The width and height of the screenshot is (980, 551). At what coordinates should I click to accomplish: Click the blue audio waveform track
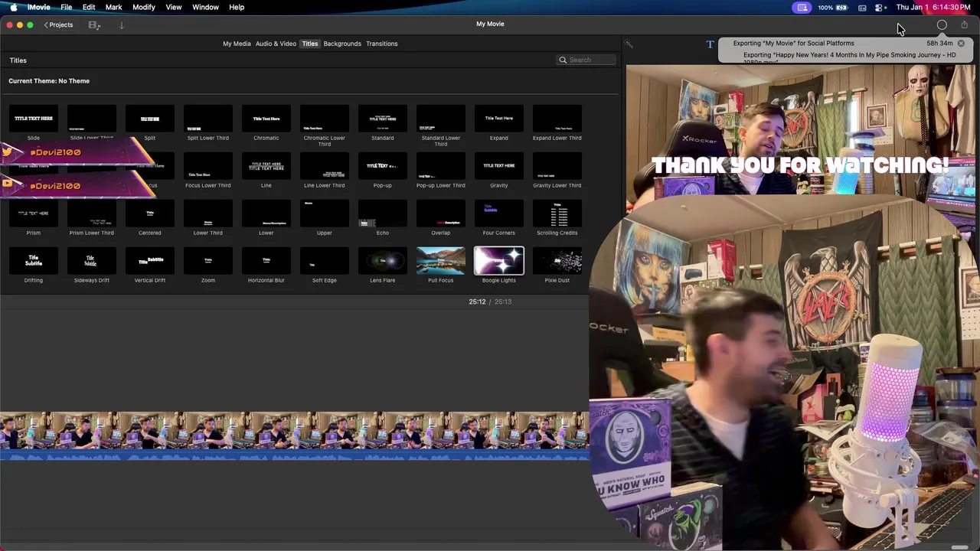[295, 455]
